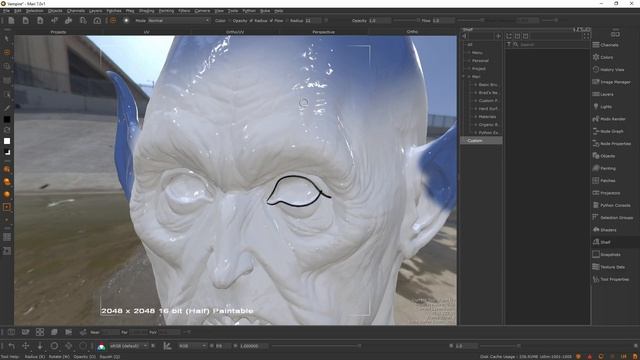The image size is (640, 360).
Task: Open the File menu
Action: tap(6, 11)
